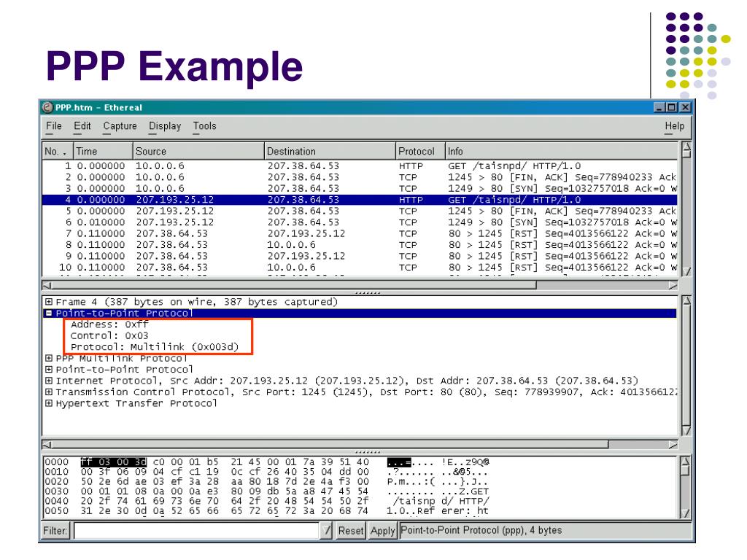Select packet 1 HTTP GET from 10.0.0.6
747x560 pixels.
360,166
